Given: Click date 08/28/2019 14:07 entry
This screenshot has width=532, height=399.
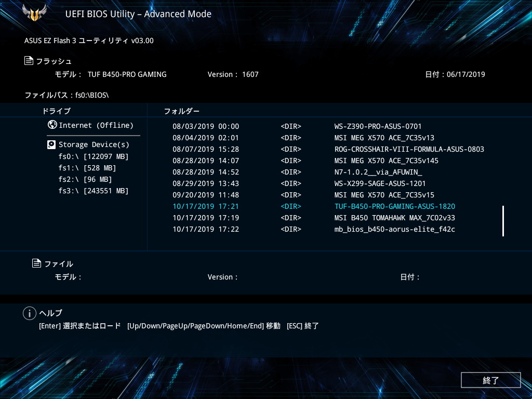Looking at the screenshot, I should pyautogui.click(x=206, y=161).
